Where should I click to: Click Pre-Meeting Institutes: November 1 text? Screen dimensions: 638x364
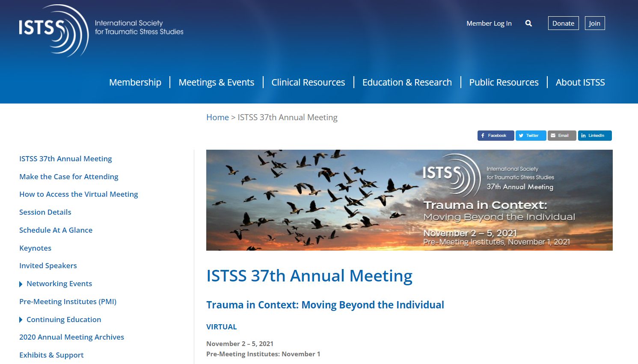coord(263,354)
